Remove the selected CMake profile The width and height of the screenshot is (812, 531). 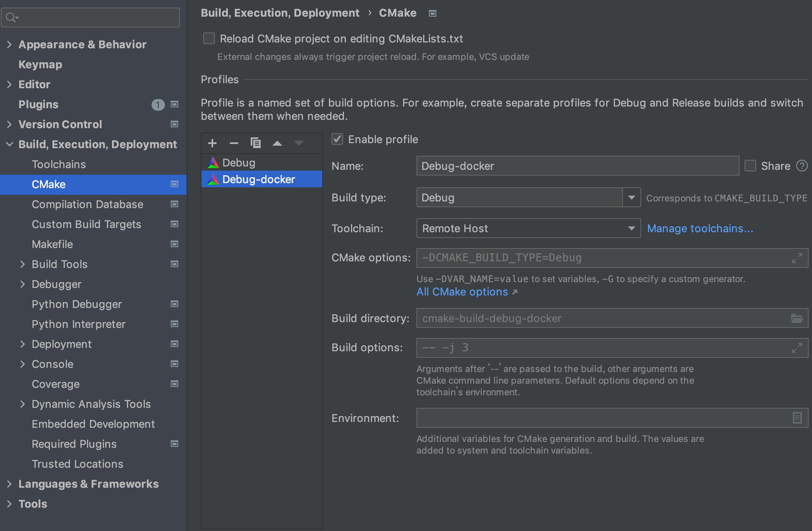coord(234,143)
